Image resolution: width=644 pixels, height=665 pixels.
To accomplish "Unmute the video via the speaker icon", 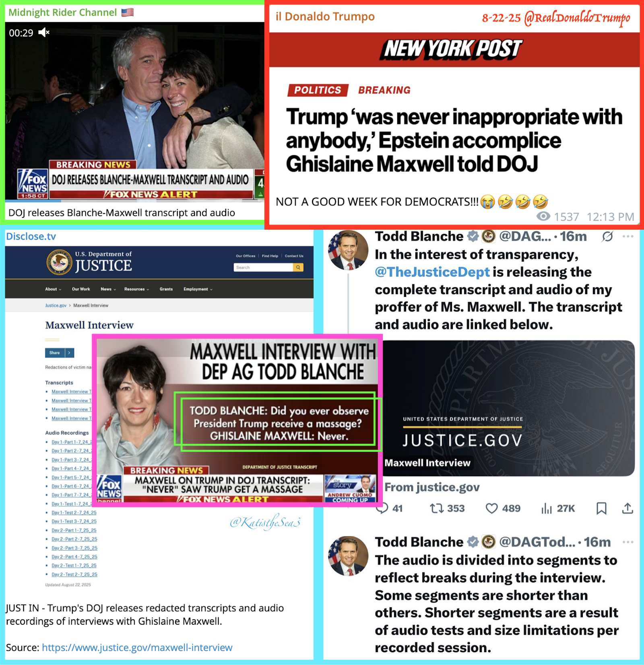I will [43, 33].
